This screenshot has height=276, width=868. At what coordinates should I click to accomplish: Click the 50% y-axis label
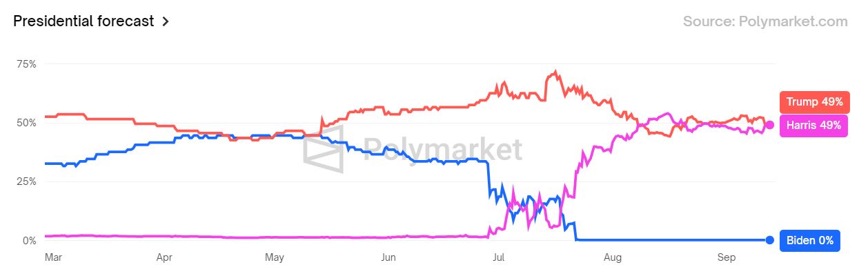(27, 123)
